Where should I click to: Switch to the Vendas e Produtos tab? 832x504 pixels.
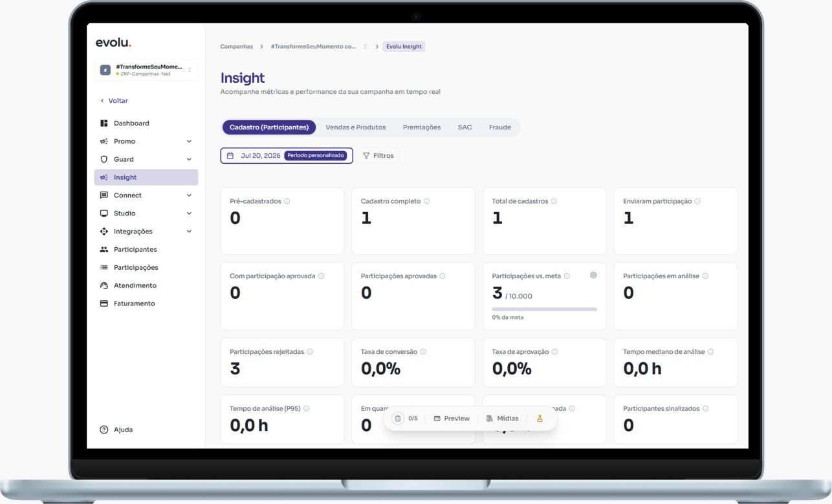tap(356, 127)
